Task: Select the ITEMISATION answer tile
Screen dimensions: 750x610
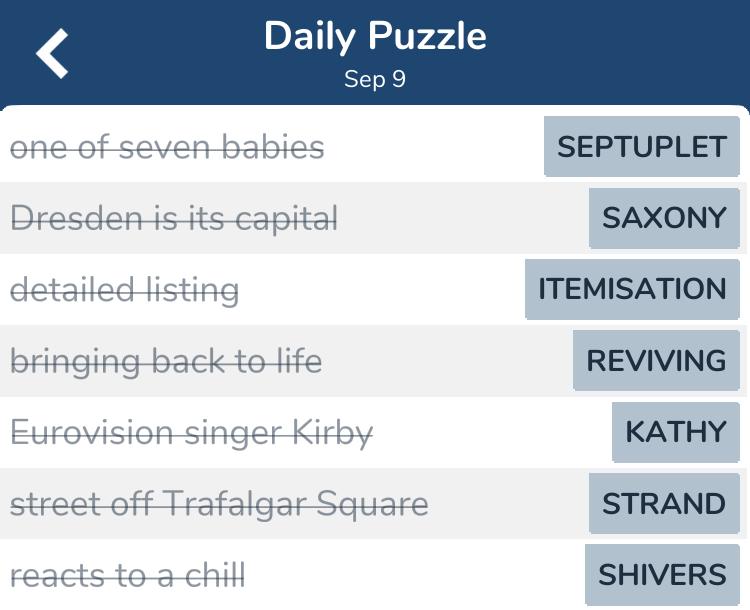Action: [x=632, y=289]
